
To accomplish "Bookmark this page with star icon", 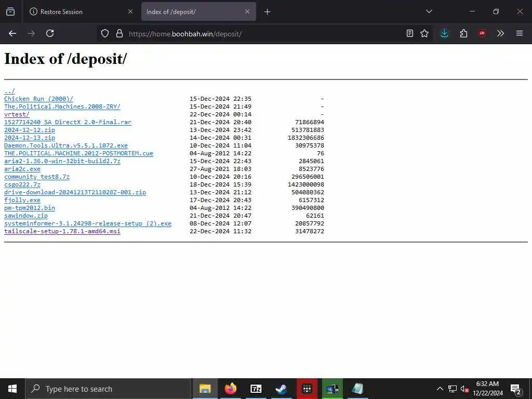I will [x=424, y=33].
